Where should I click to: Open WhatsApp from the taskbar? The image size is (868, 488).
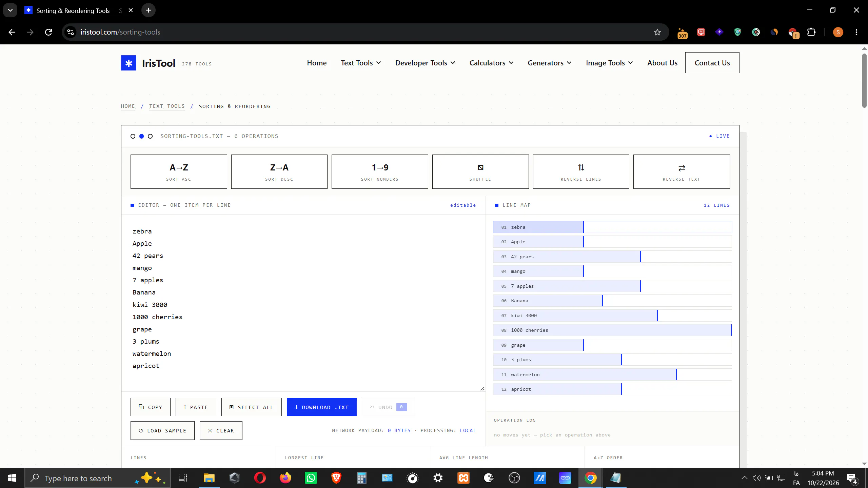pos(311,478)
